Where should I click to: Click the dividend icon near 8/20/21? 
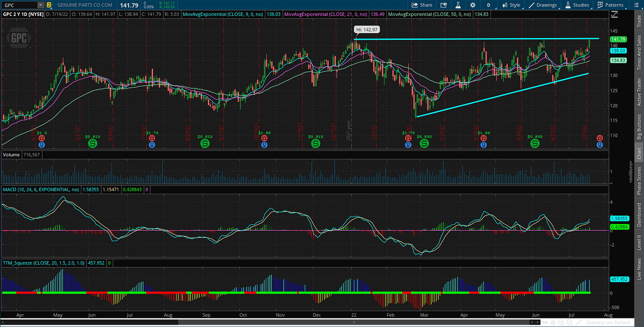pos(205,143)
